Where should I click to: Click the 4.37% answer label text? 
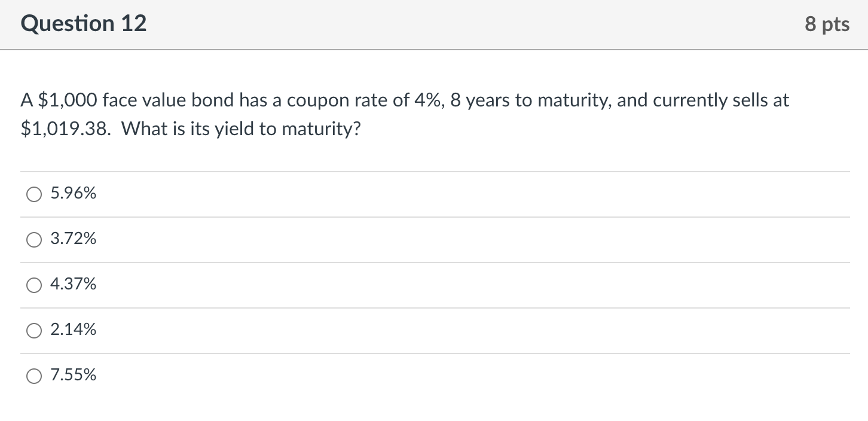[x=72, y=284]
